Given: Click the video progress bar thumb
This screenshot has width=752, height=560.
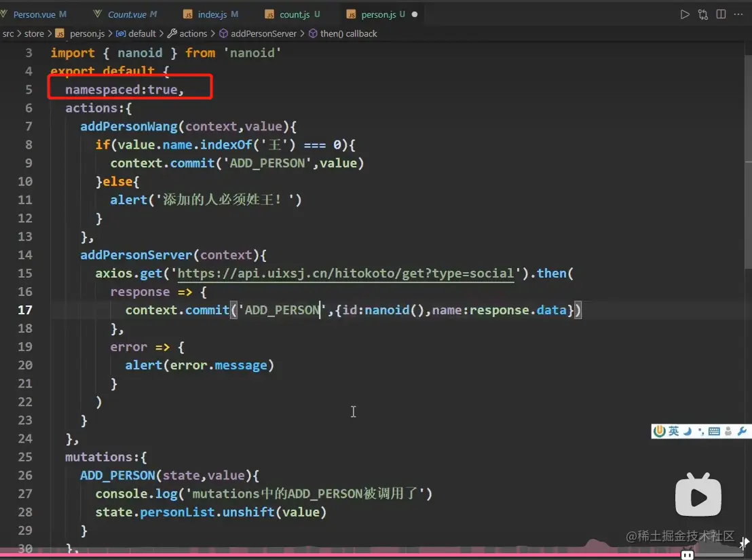Looking at the screenshot, I should point(687,555).
